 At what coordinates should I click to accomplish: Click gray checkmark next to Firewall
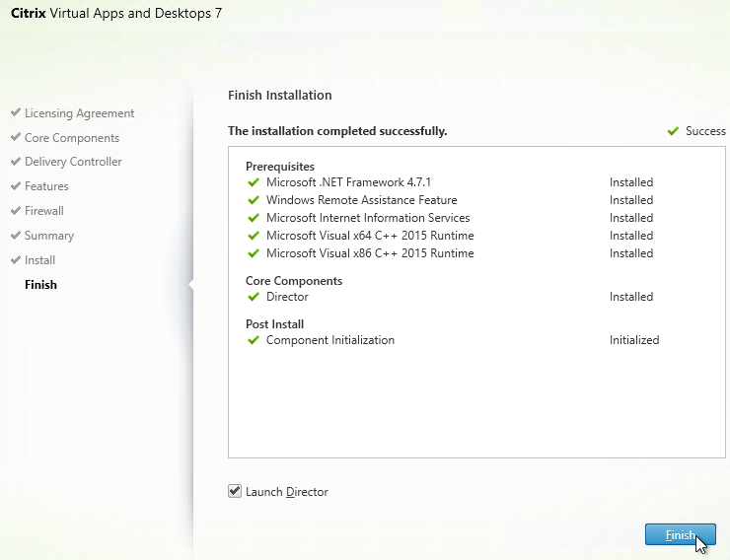(16, 210)
